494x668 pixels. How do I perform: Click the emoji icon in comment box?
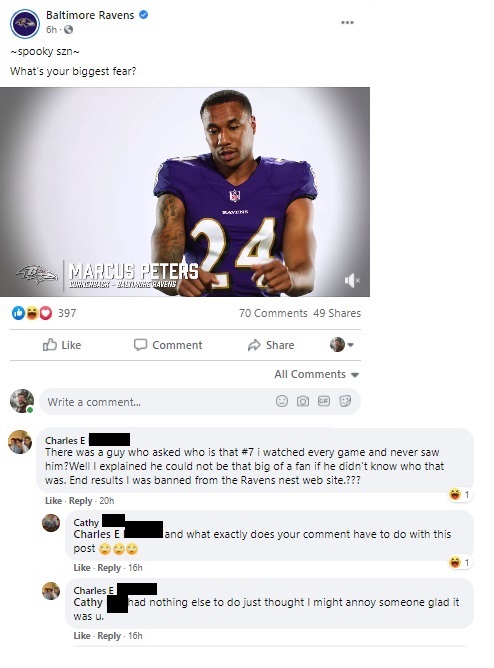(x=281, y=401)
